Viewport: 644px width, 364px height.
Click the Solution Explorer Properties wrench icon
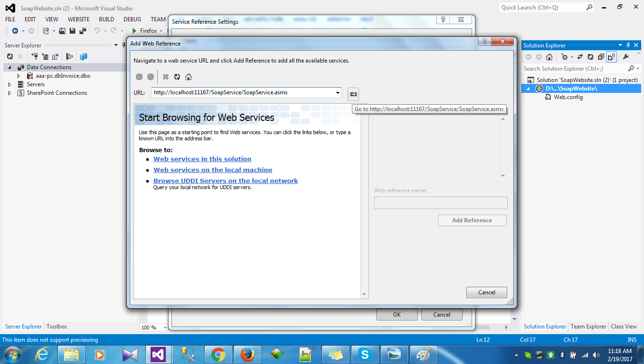pyautogui.click(x=626, y=57)
